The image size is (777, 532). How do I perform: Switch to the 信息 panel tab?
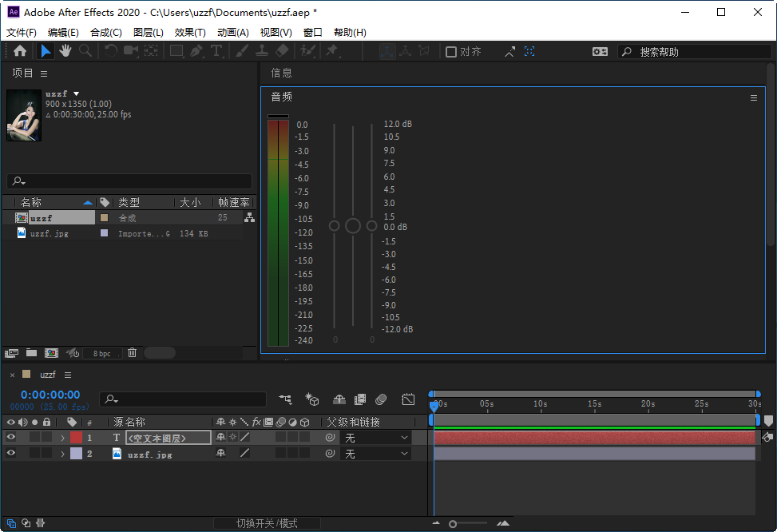point(281,73)
